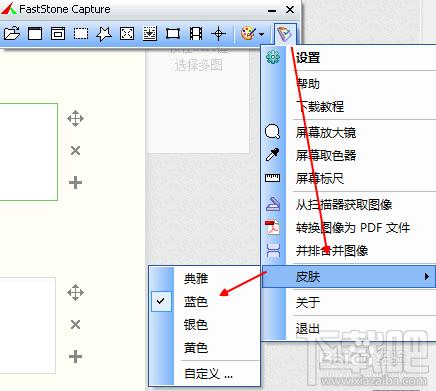Toggle the checkmark next to 蓝色
436x391 pixels.
point(161,301)
